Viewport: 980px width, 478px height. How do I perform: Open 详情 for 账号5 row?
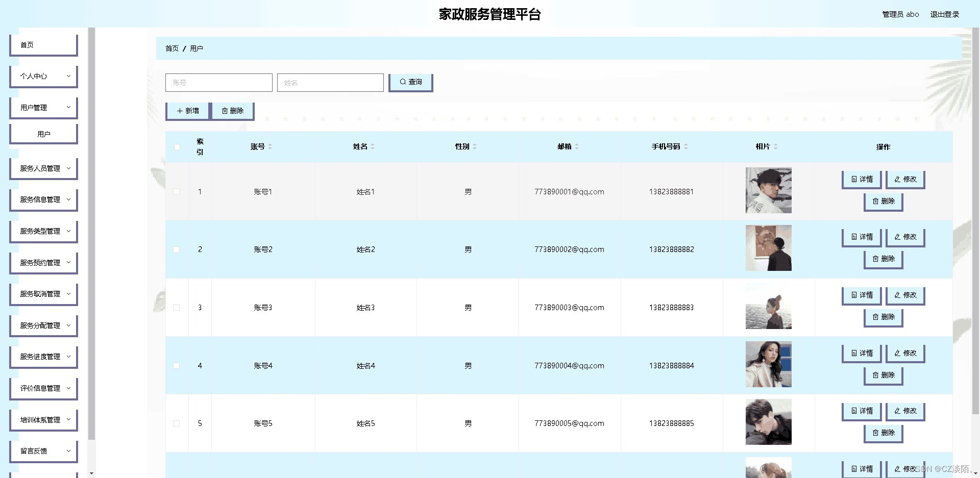click(862, 411)
